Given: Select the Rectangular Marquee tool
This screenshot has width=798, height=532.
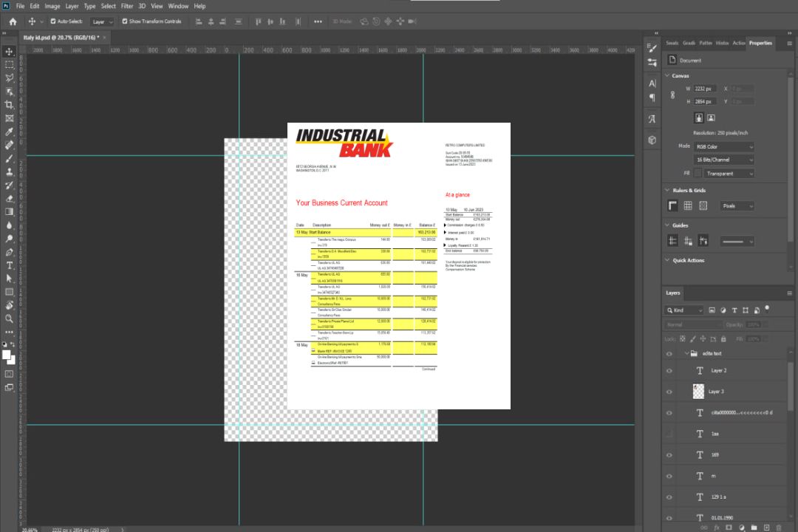Looking at the screenshot, I should point(9,65).
